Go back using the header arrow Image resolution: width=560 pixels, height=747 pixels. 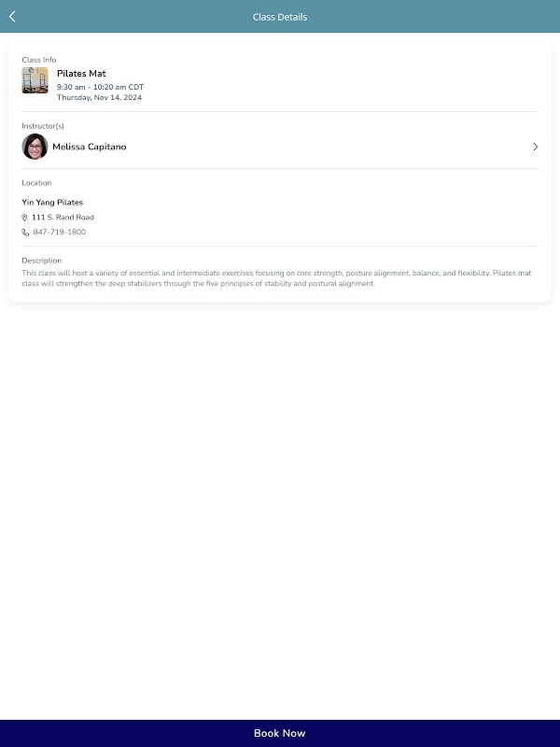pyautogui.click(x=12, y=17)
